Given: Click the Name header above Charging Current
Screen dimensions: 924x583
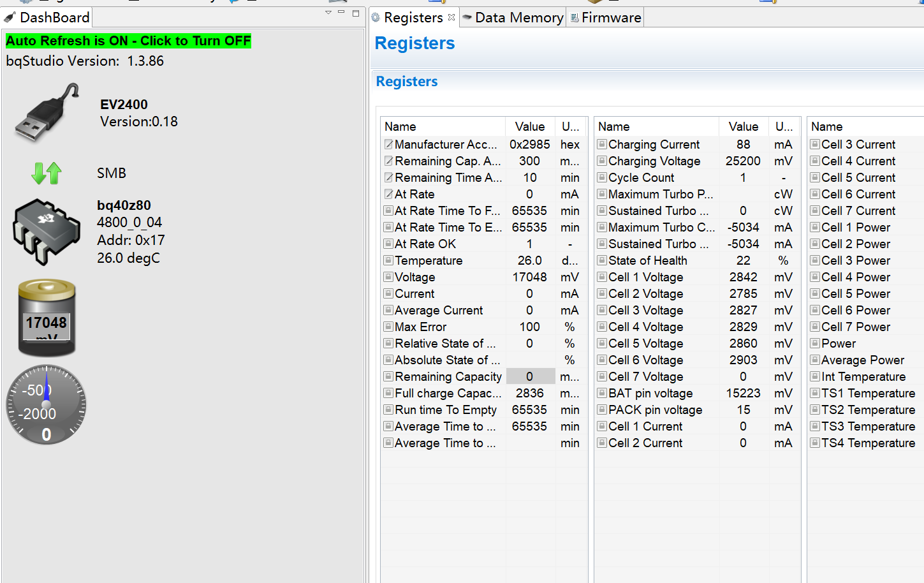Looking at the screenshot, I should [656, 126].
